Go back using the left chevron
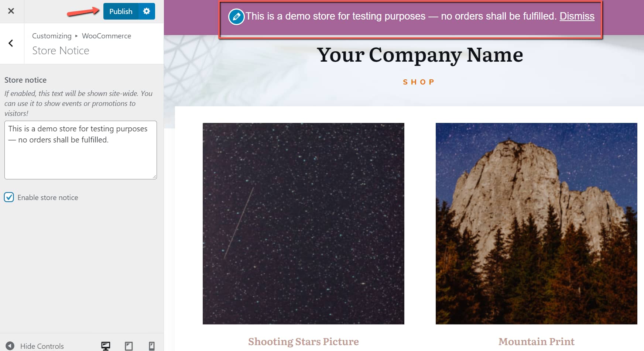 pos(11,43)
